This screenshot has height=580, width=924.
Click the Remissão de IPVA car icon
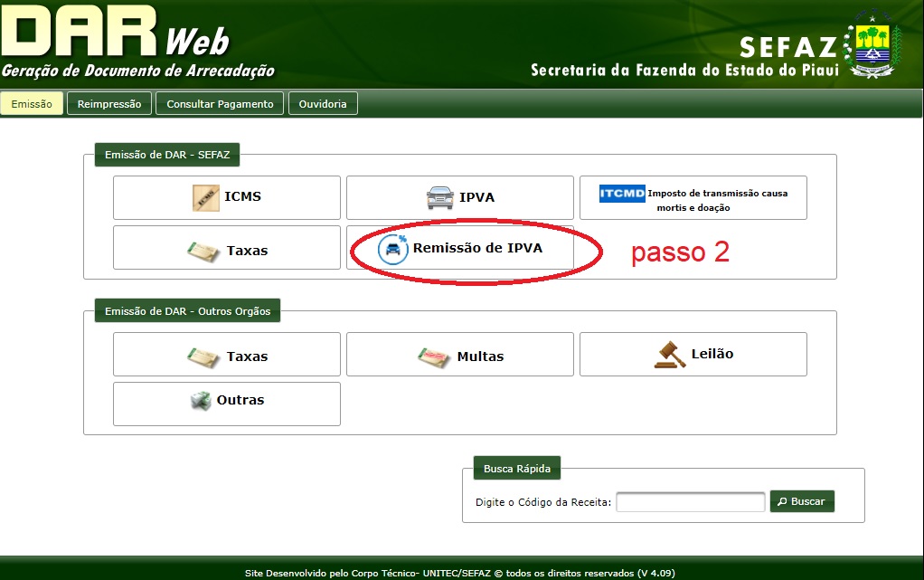point(393,249)
